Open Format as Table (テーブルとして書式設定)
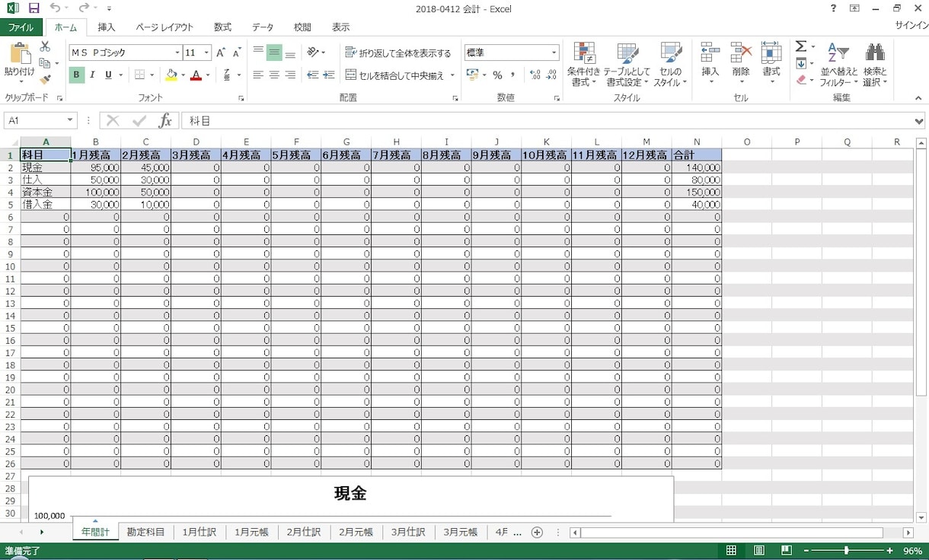Viewport: 929px width, 560px height. click(x=627, y=65)
